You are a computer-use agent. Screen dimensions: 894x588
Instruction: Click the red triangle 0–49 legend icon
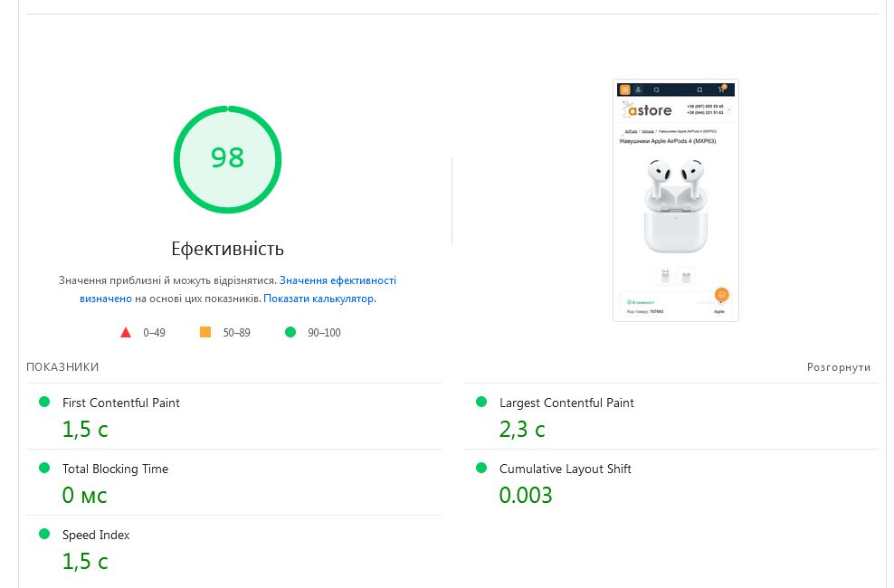[126, 333]
